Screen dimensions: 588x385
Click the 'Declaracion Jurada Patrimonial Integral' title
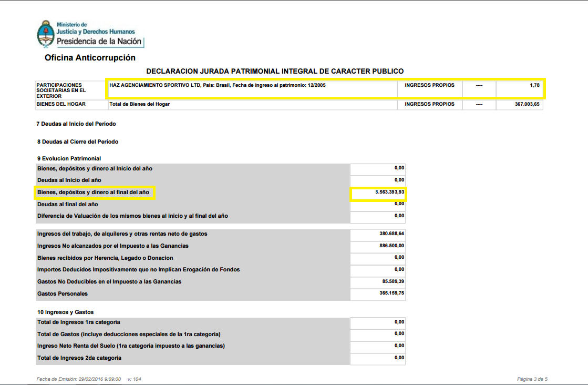[274, 71]
